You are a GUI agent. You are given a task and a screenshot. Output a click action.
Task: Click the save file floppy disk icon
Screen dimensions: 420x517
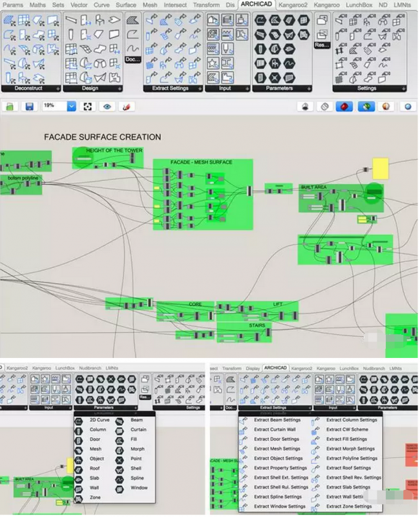pos(29,106)
